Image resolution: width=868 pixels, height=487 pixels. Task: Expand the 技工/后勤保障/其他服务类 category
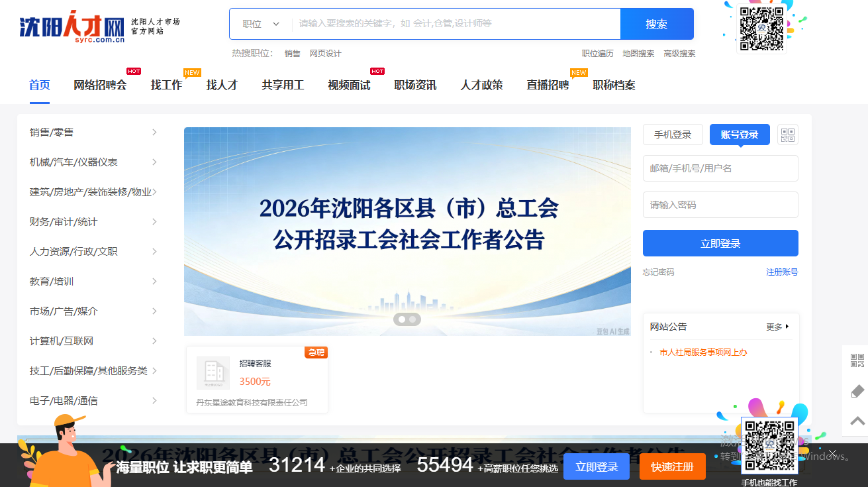click(x=93, y=370)
